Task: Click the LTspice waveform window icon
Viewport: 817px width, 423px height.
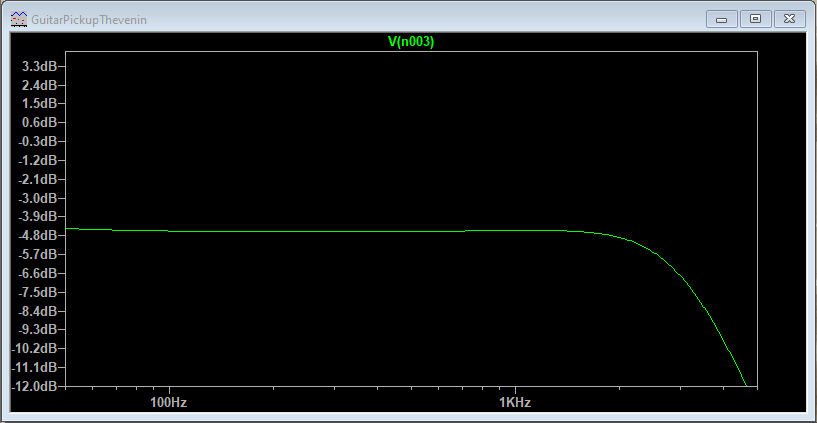Action: pyautogui.click(x=19, y=20)
